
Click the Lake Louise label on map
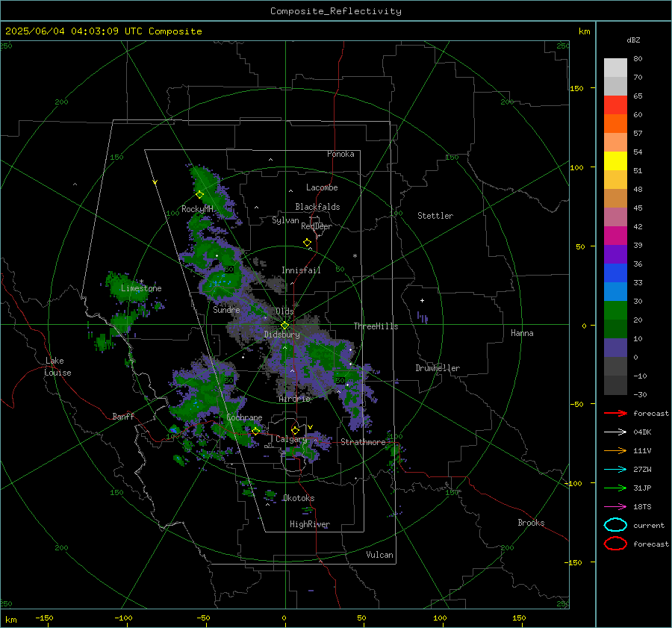coord(57,367)
